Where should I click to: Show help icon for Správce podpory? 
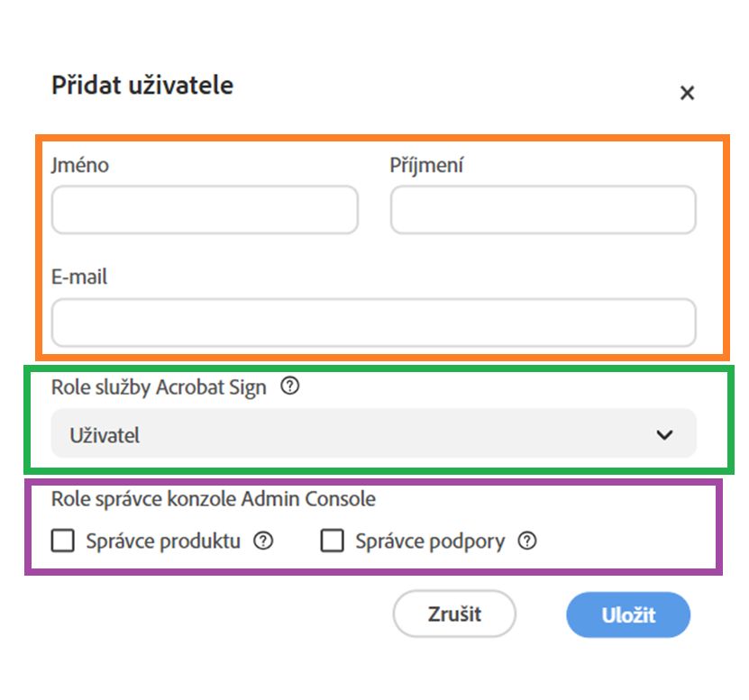tap(527, 541)
